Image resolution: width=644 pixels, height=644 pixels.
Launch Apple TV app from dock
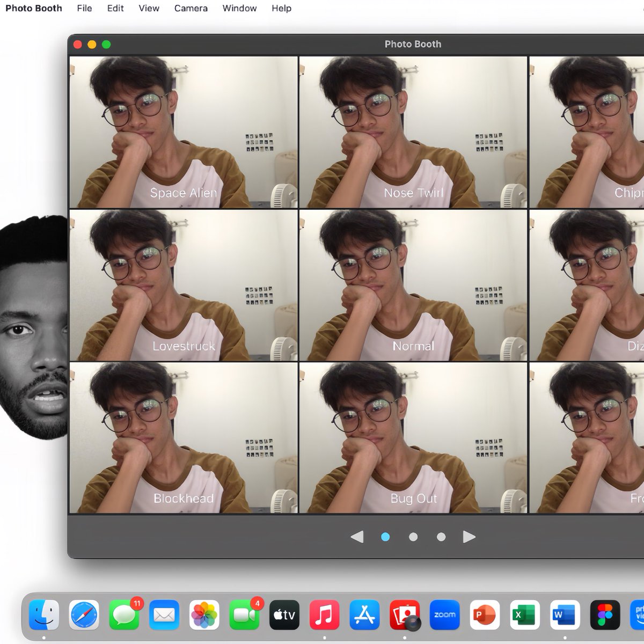(x=284, y=614)
